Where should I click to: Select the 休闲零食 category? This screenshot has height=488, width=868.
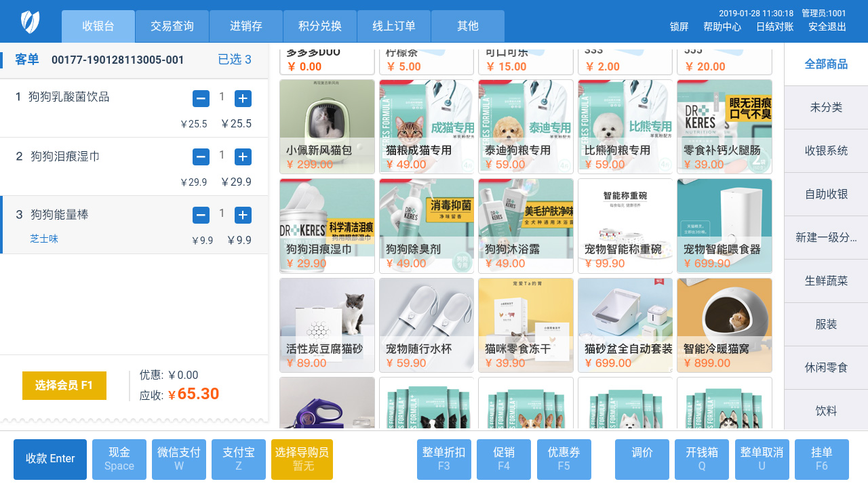[826, 367]
